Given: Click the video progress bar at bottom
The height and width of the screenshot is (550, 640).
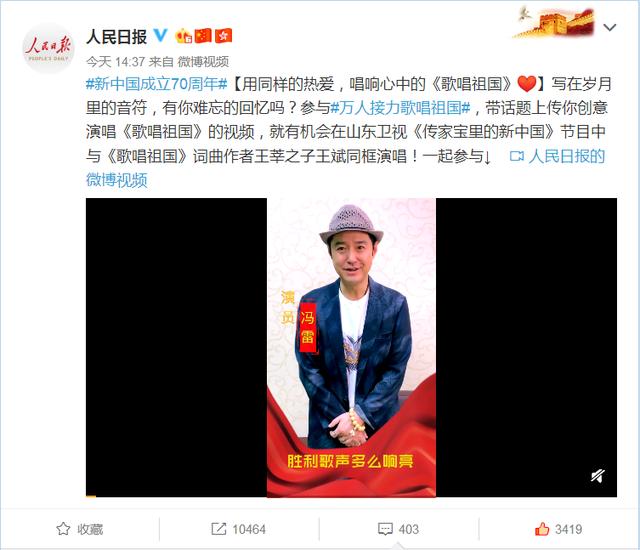Looking at the screenshot, I should pyautogui.click(x=351, y=496).
